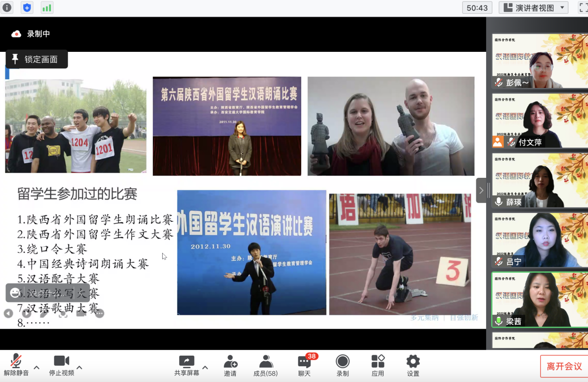Expand video options arrow beside 停止视频

click(79, 368)
